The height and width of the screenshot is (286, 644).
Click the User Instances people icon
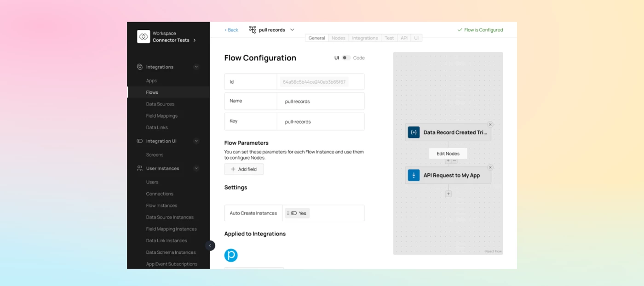coord(140,168)
